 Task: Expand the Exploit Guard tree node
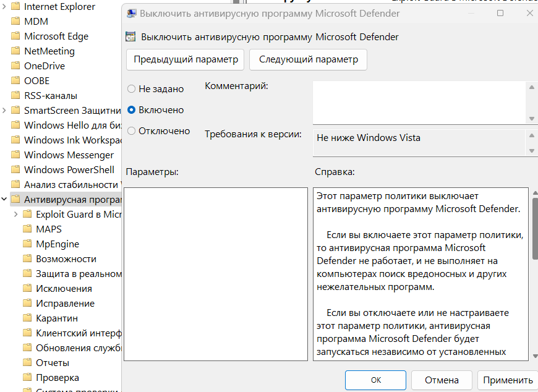click(x=15, y=215)
